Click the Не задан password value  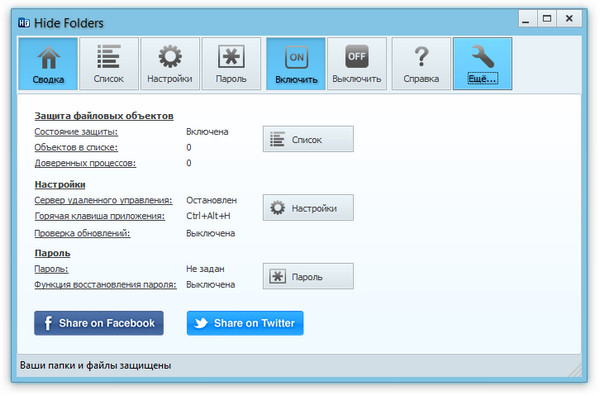205,269
